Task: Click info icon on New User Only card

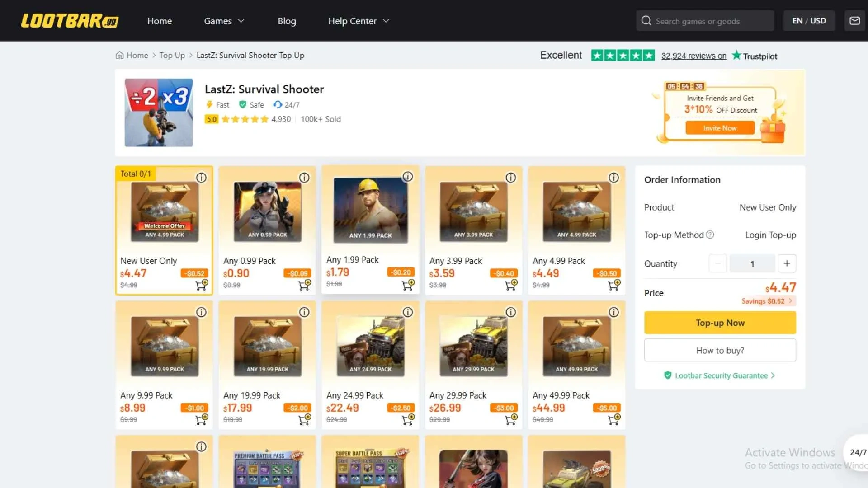Action: [x=201, y=178]
